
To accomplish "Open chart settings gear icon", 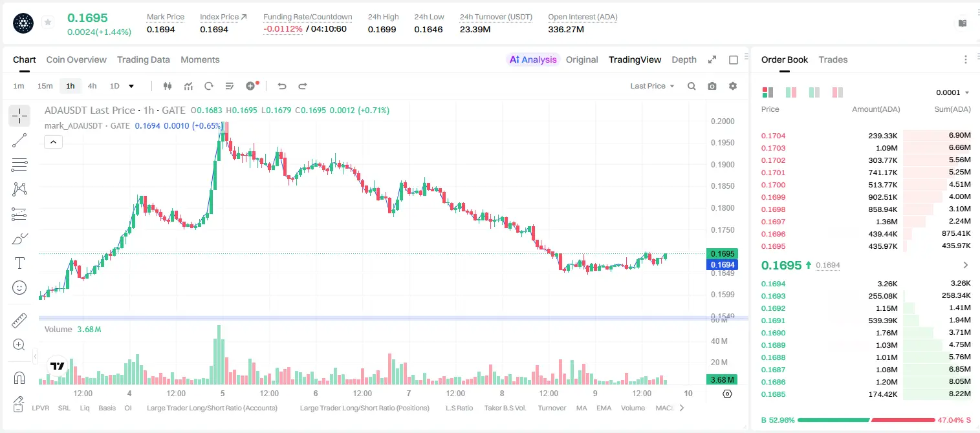I will [x=733, y=86].
